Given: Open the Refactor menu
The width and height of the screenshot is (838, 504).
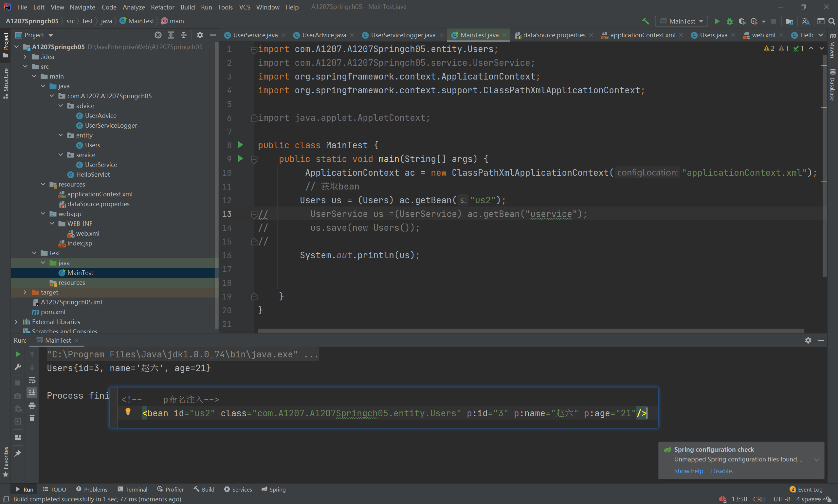Looking at the screenshot, I should point(162,7).
